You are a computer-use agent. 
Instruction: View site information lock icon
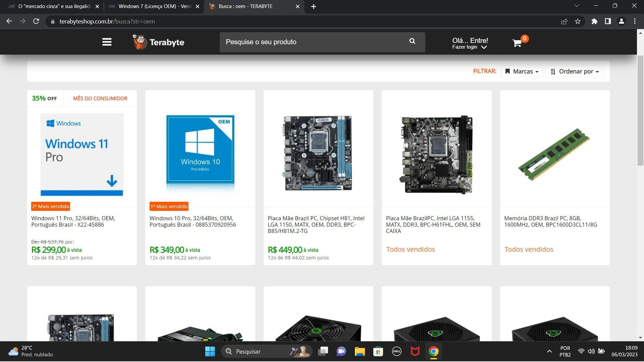tap(52, 21)
